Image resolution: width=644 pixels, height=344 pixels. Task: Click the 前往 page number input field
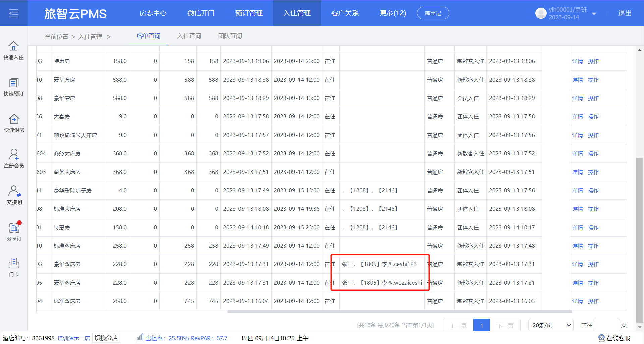click(x=606, y=325)
